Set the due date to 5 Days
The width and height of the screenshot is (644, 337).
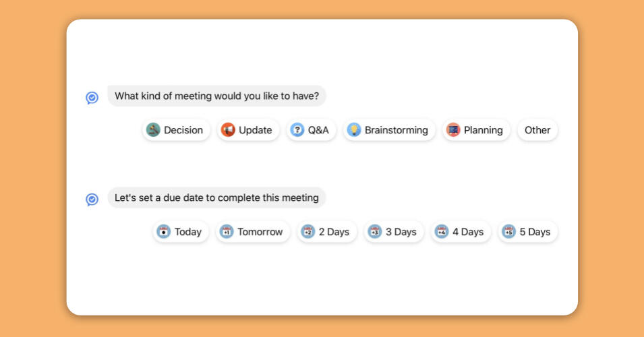(535, 232)
